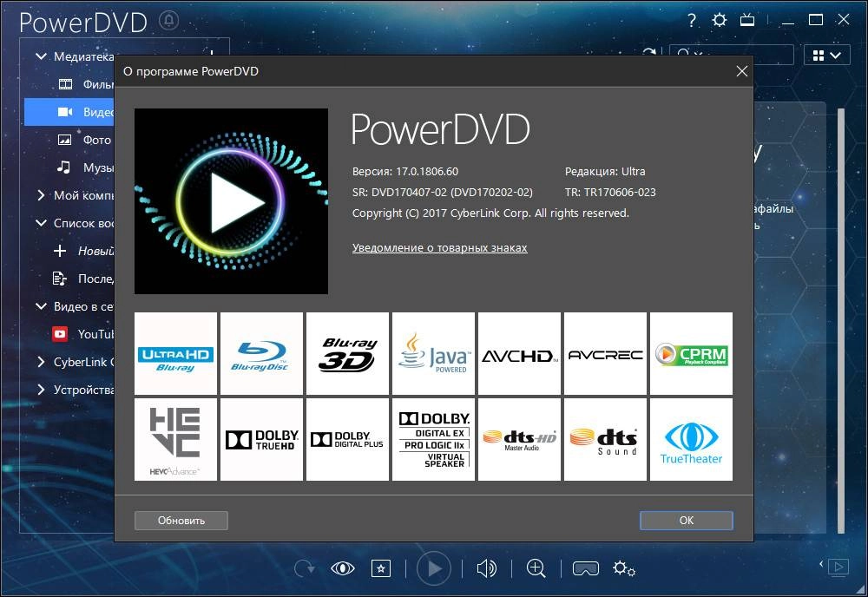Click the main window vertical scrollbar
Screen dimensions: 868x597
point(841,321)
